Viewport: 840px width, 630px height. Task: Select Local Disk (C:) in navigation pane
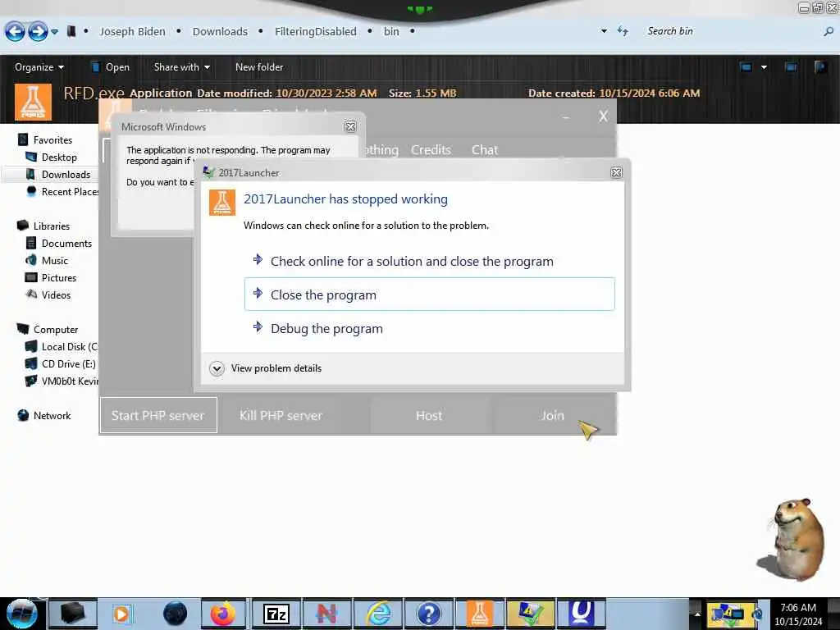click(x=70, y=347)
